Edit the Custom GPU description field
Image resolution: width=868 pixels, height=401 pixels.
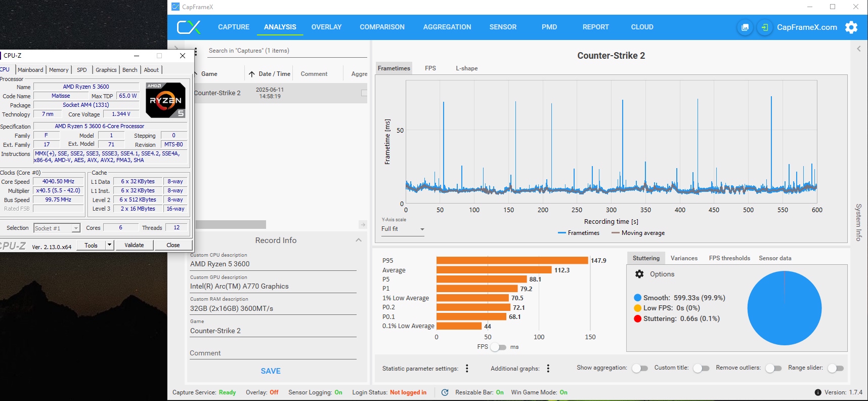(x=273, y=286)
